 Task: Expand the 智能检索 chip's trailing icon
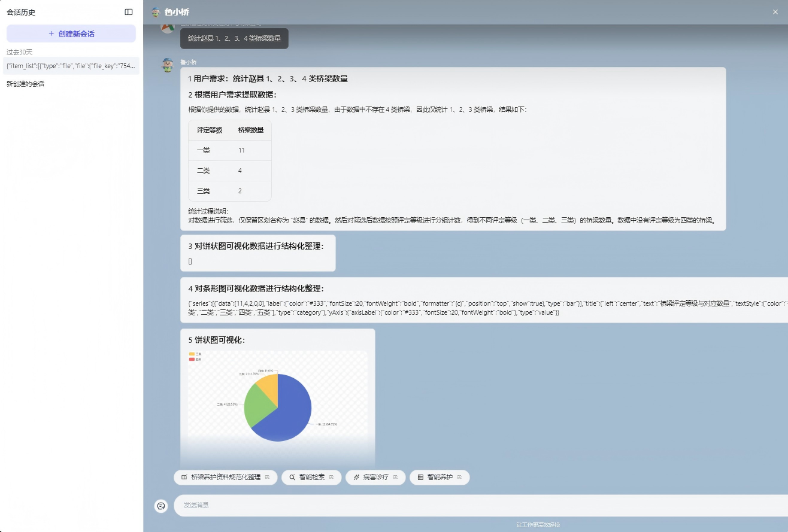click(x=331, y=478)
